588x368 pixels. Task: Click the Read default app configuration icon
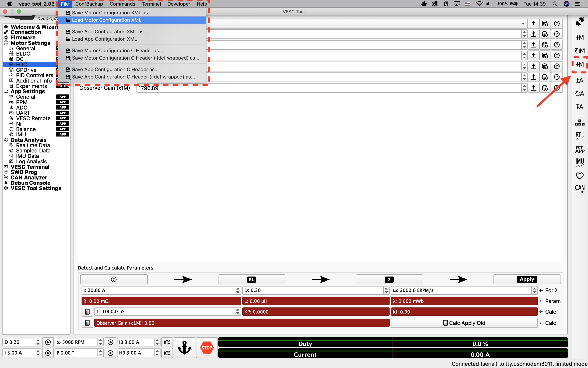point(580,94)
